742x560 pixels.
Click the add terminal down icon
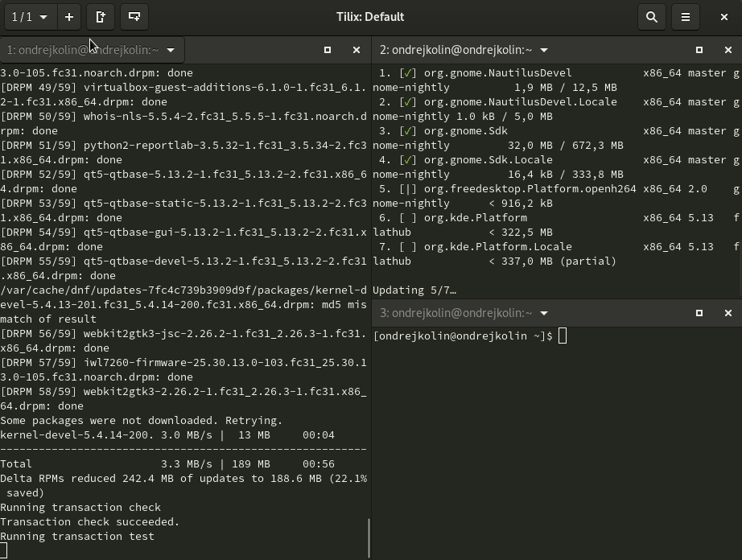(x=134, y=17)
